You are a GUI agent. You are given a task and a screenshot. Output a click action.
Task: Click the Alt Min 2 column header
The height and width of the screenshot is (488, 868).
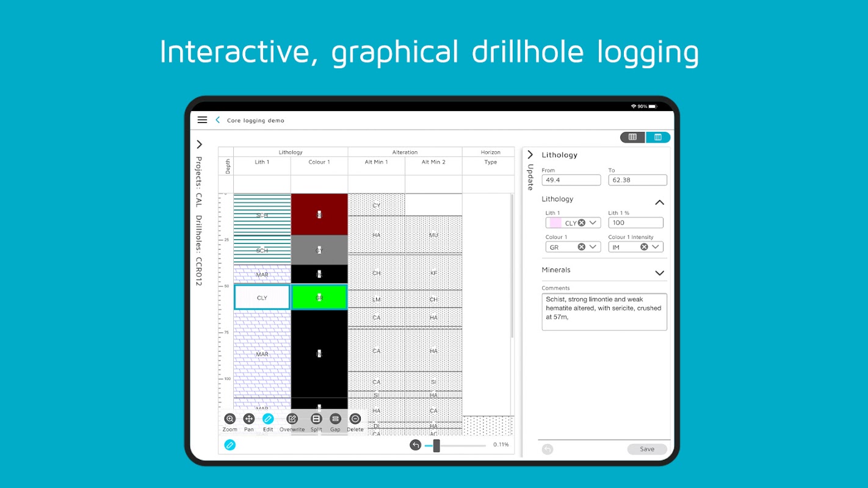coord(433,162)
